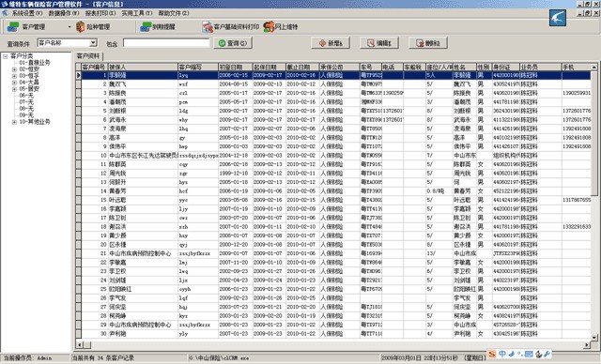601x364 pixels.
Task: Open the 客户名称 query condition combo box
Action: [x=67, y=43]
